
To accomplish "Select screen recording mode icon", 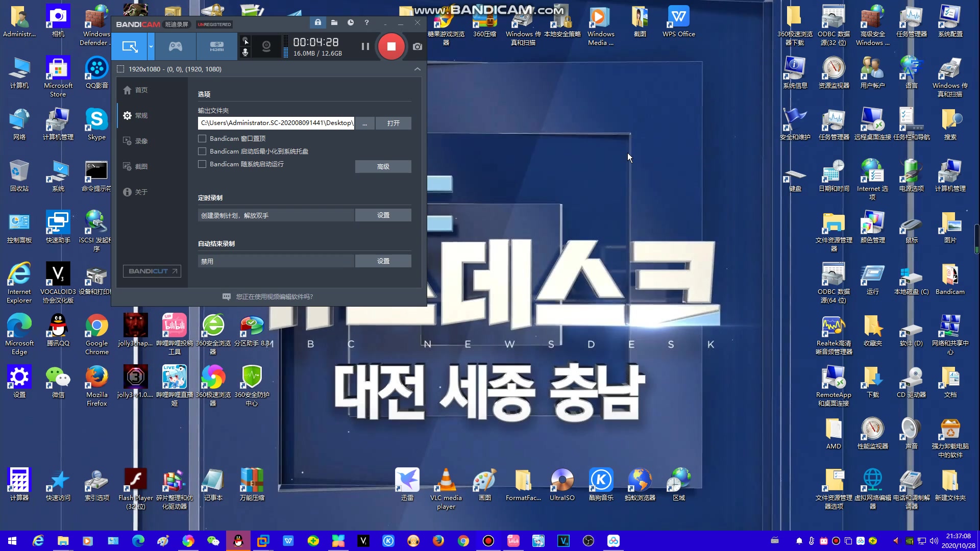I will coord(130,47).
